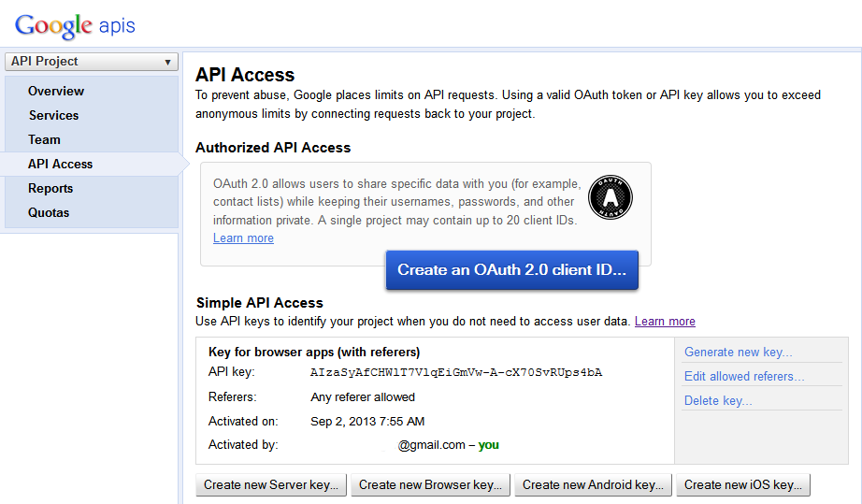Open Reports from the sidebar
The height and width of the screenshot is (504, 862).
point(50,188)
